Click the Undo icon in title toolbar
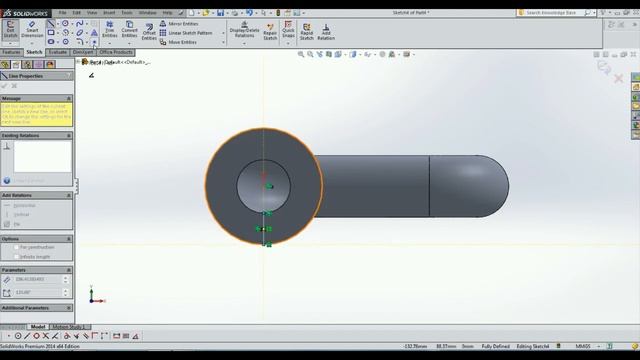The image size is (640, 360). [249, 13]
